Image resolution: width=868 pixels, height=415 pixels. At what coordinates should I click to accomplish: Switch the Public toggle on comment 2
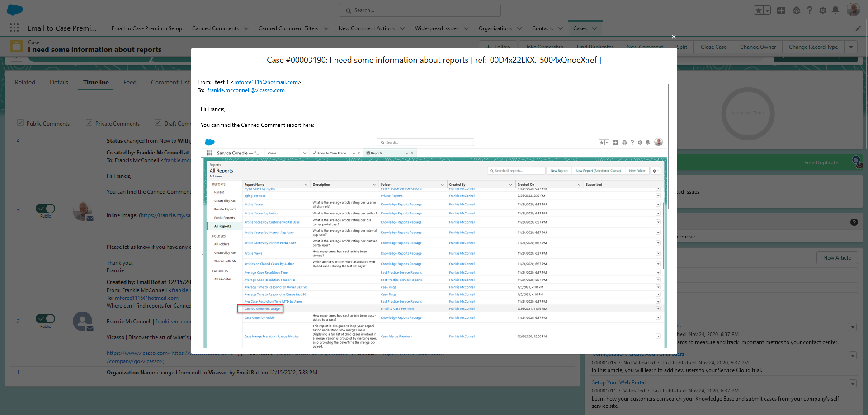click(x=46, y=318)
